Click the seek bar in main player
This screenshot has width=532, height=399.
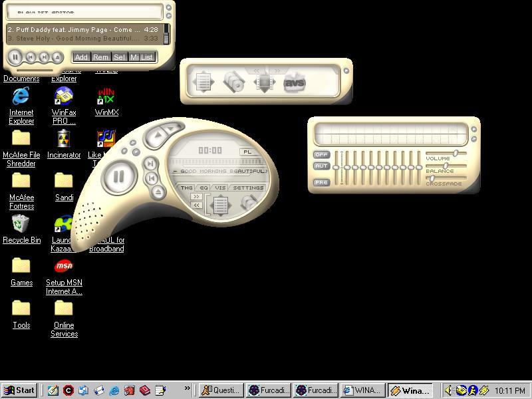(217, 162)
